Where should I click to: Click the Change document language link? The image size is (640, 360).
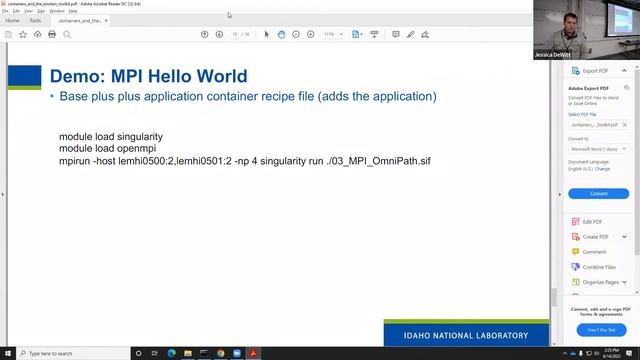[x=602, y=169]
